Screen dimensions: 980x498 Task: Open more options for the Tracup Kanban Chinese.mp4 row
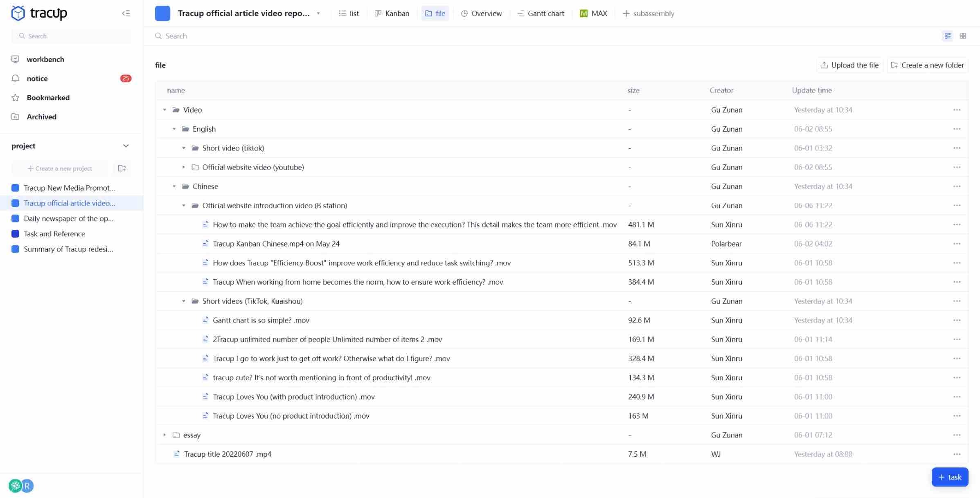pos(956,244)
